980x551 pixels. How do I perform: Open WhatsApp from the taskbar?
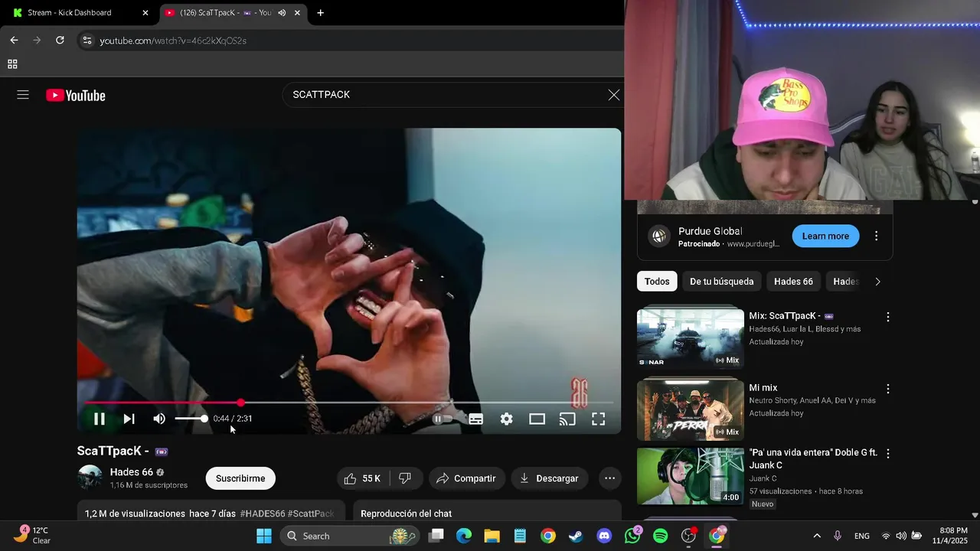[x=632, y=536]
